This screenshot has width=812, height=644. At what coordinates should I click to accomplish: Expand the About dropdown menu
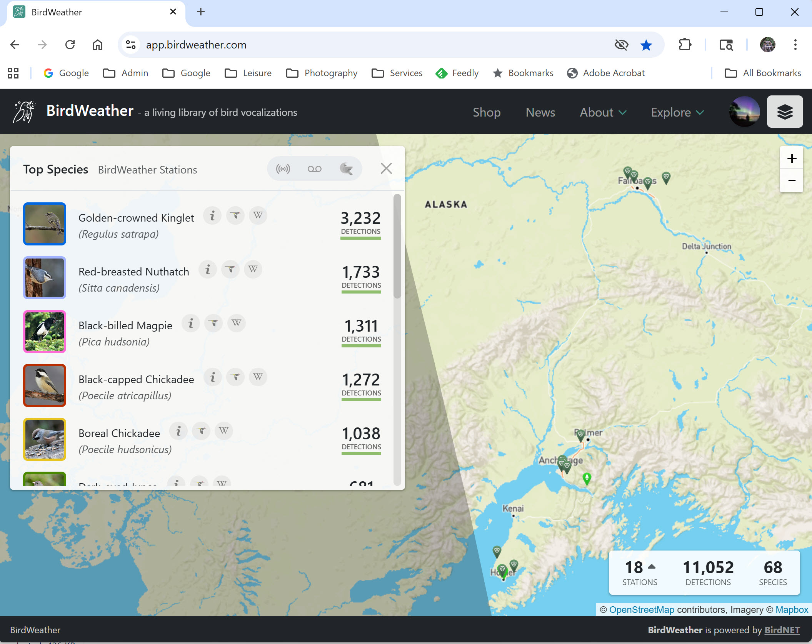click(x=603, y=112)
